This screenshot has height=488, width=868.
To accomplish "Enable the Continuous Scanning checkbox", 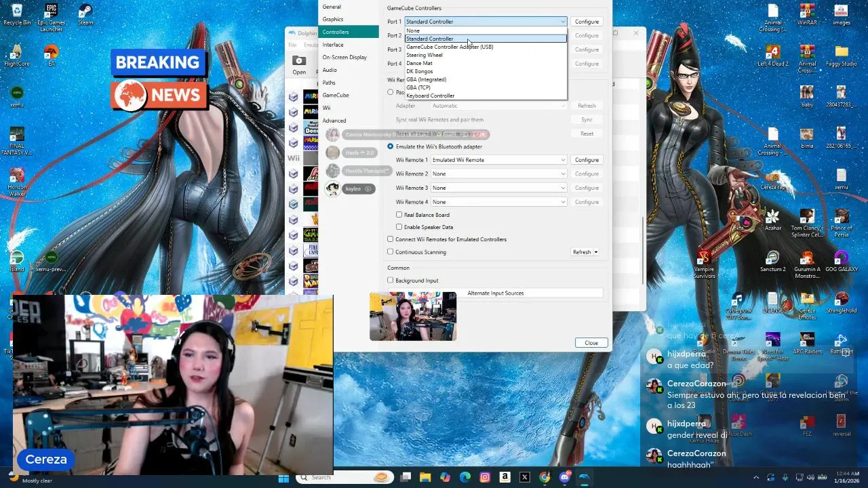I will click(390, 252).
